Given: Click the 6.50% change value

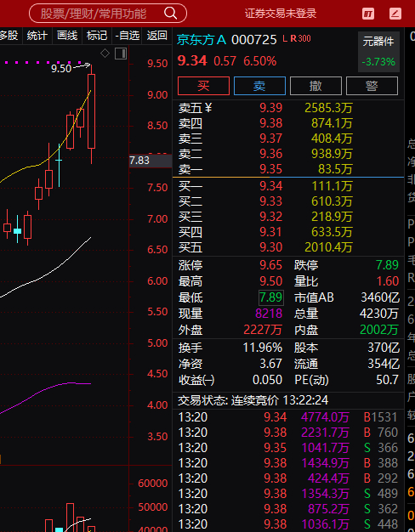Looking at the screenshot, I should click(x=259, y=61).
